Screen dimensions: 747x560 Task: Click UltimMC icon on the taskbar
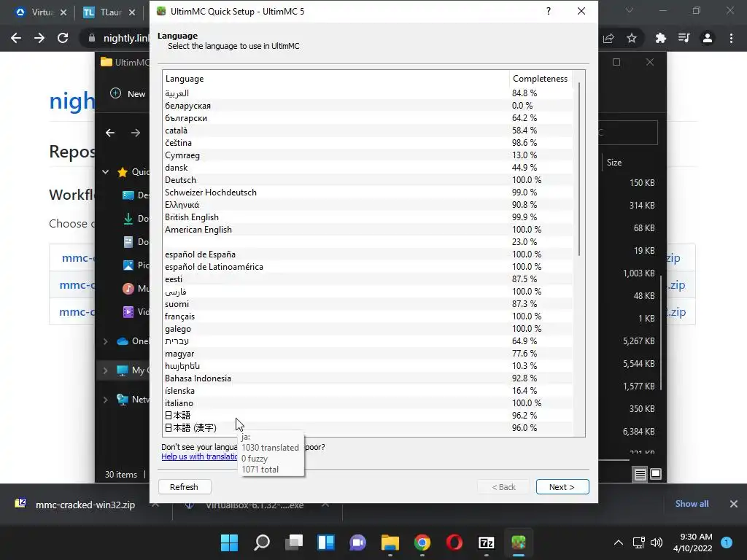519,542
